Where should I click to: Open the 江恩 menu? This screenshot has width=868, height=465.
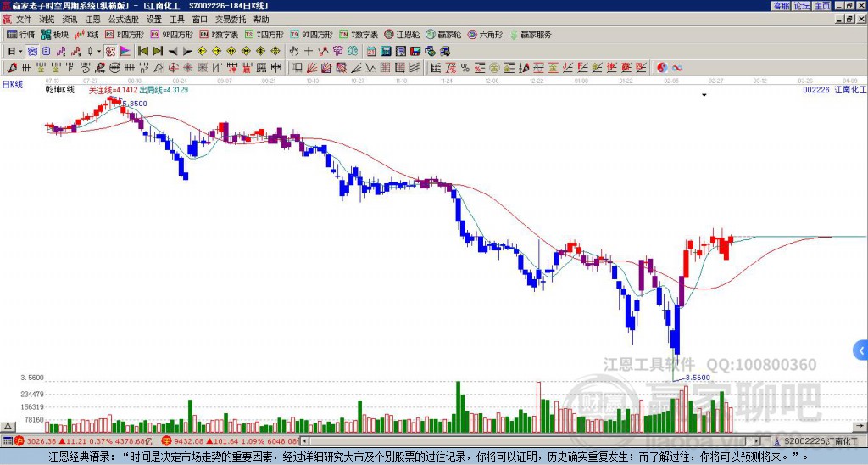[x=92, y=20]
